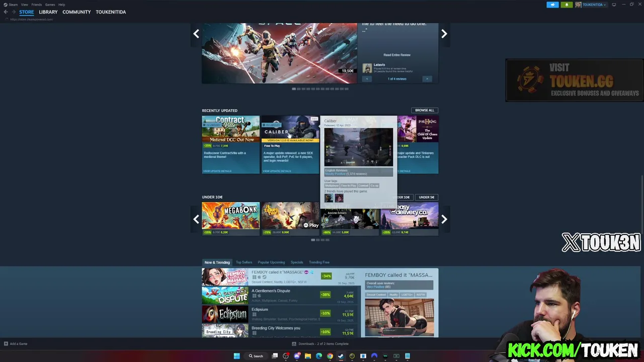Viewport: 644px width, 362px height.
Task: Open Downloads status at the bottom
Action: click(x=320, y=344)
